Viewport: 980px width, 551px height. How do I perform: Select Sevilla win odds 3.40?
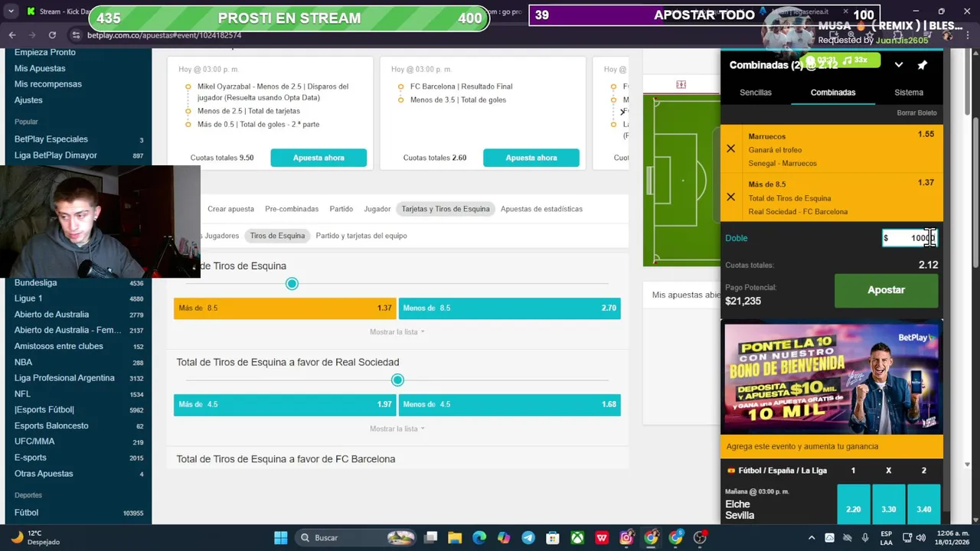(x=924, y=504)
